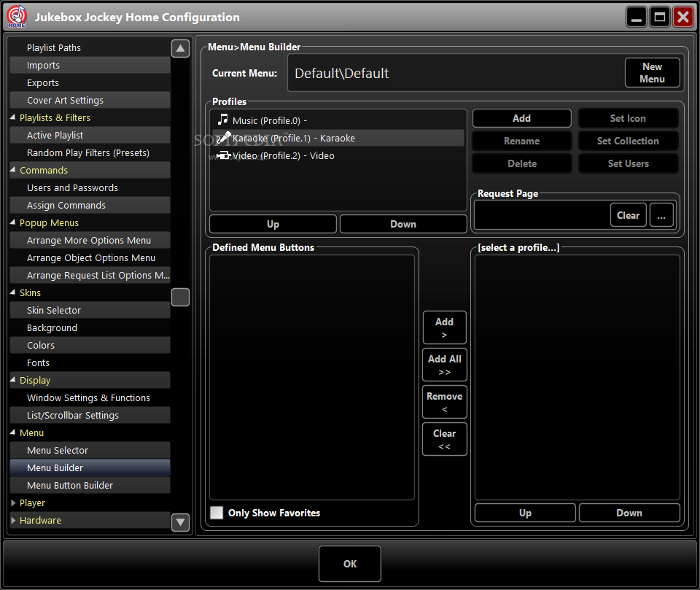
Task: Open Assign Commands page
Action: [x=90, y=205]
